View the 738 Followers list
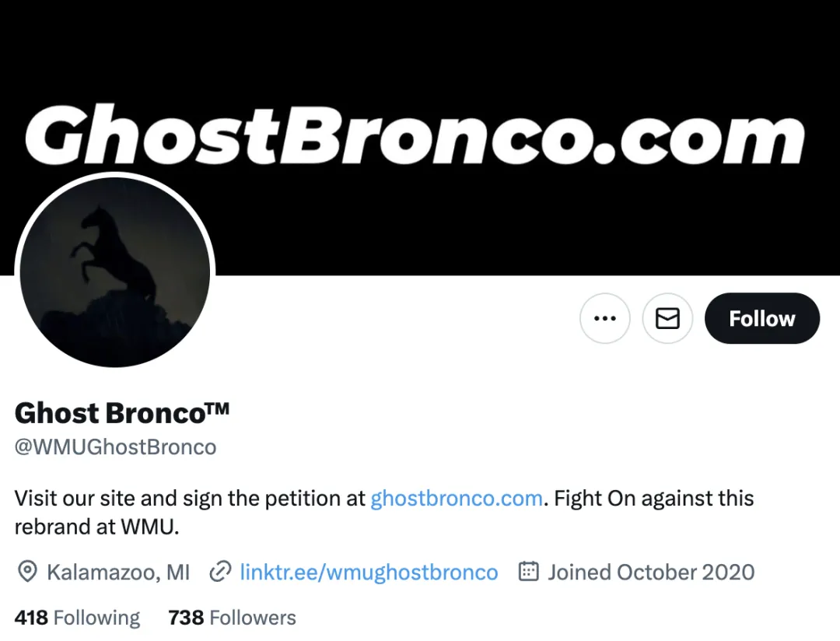The image size is (840, 641). coord(232,618)
